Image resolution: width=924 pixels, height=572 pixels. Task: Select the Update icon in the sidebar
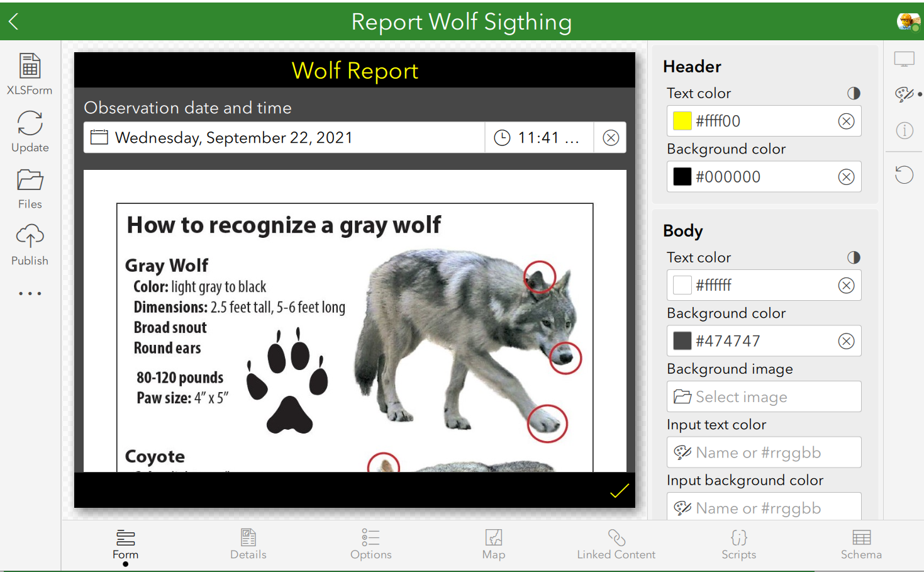click(x=30, y=129)
